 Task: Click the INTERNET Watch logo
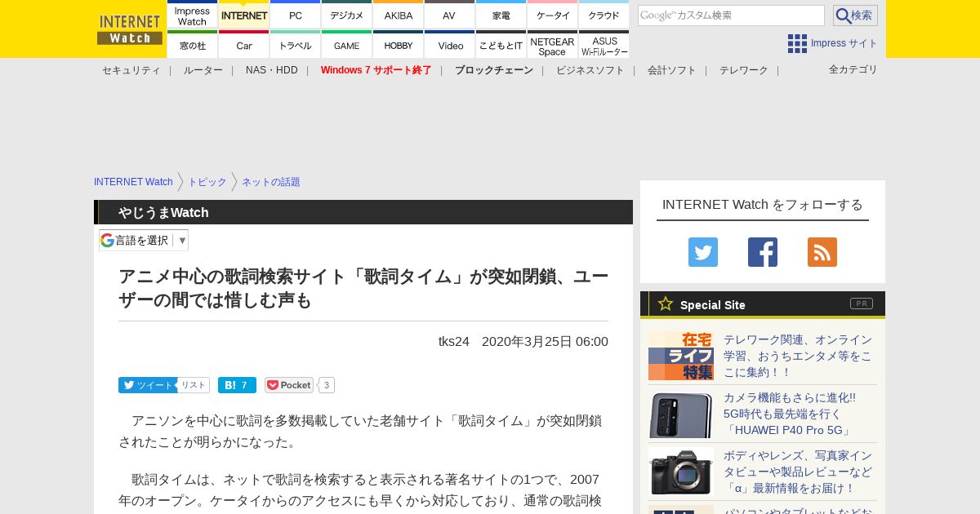pos(130,29)
